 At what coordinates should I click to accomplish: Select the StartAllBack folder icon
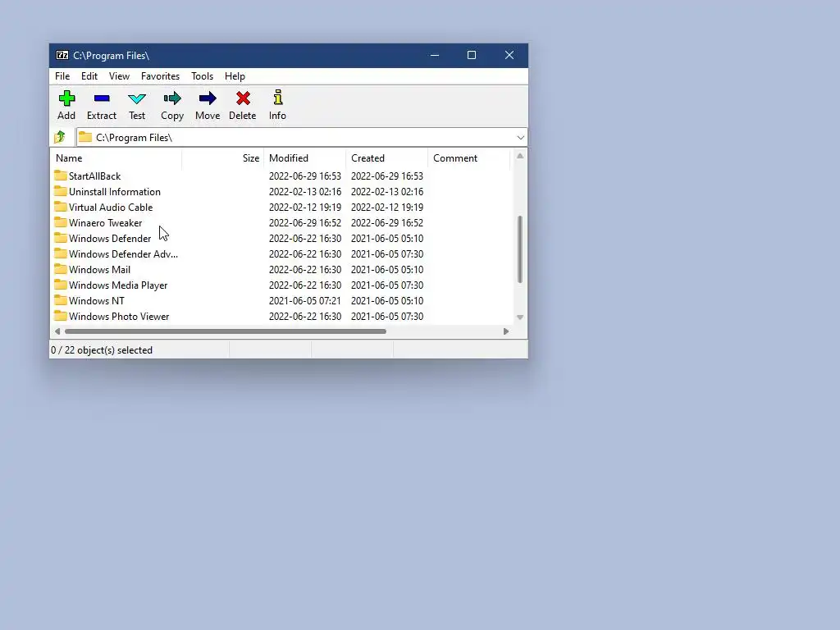(x=61, y=176)
